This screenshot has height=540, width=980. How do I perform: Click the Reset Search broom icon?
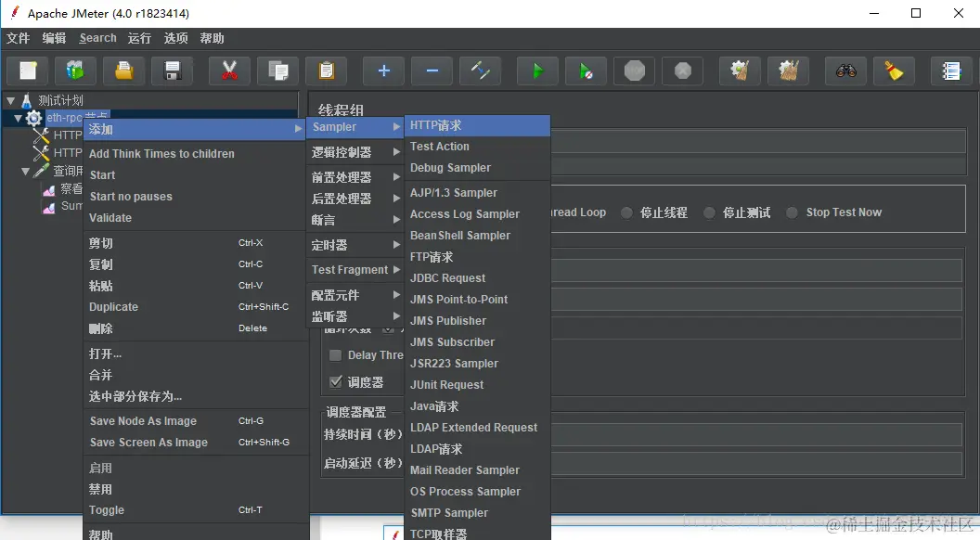895,71
